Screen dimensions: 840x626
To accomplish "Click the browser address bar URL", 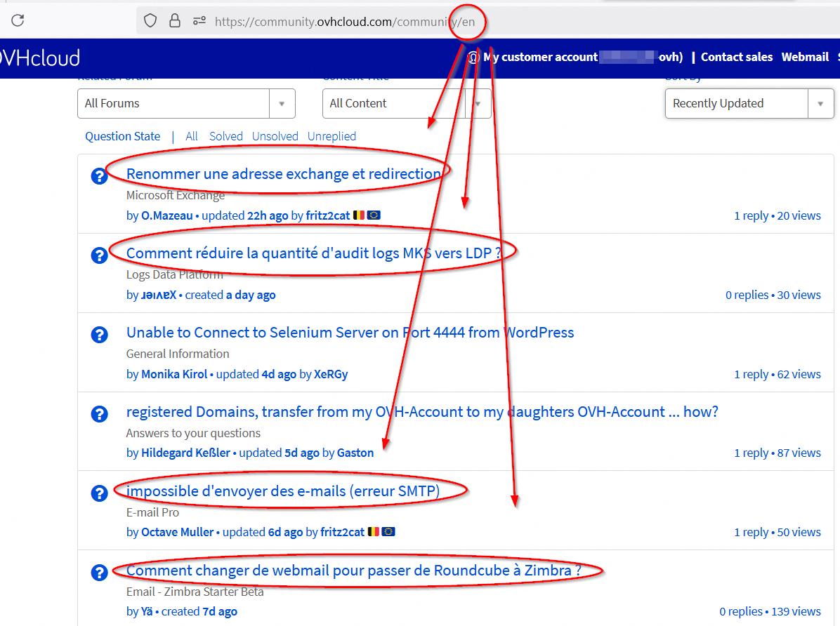I will 344,22.
